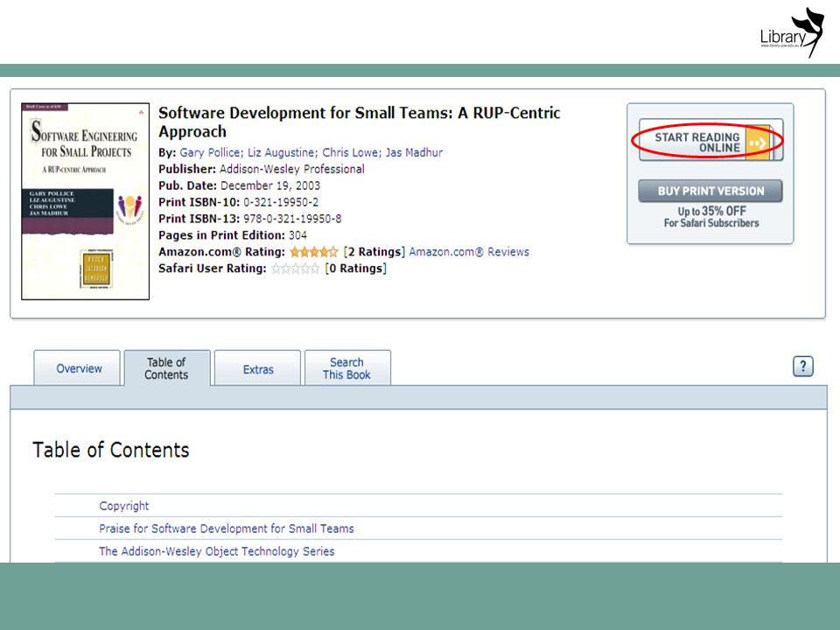Open the Overview tab
The height and width of the screenshot is (630, 840).
click(x=77, y=368)
